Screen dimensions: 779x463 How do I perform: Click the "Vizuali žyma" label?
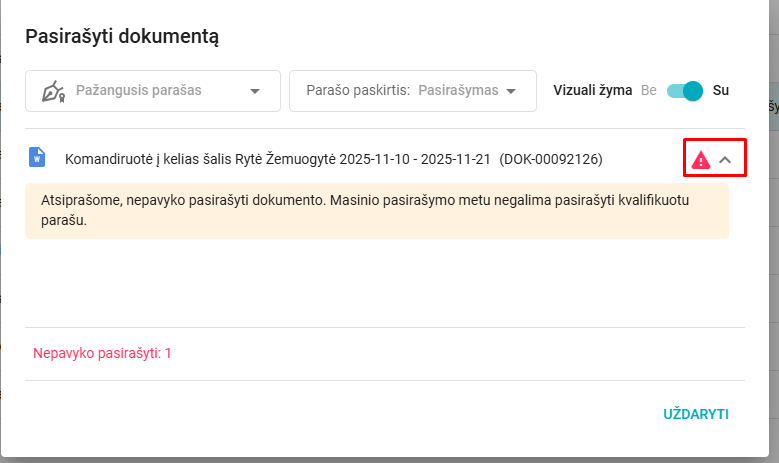(x=592, y=91)
